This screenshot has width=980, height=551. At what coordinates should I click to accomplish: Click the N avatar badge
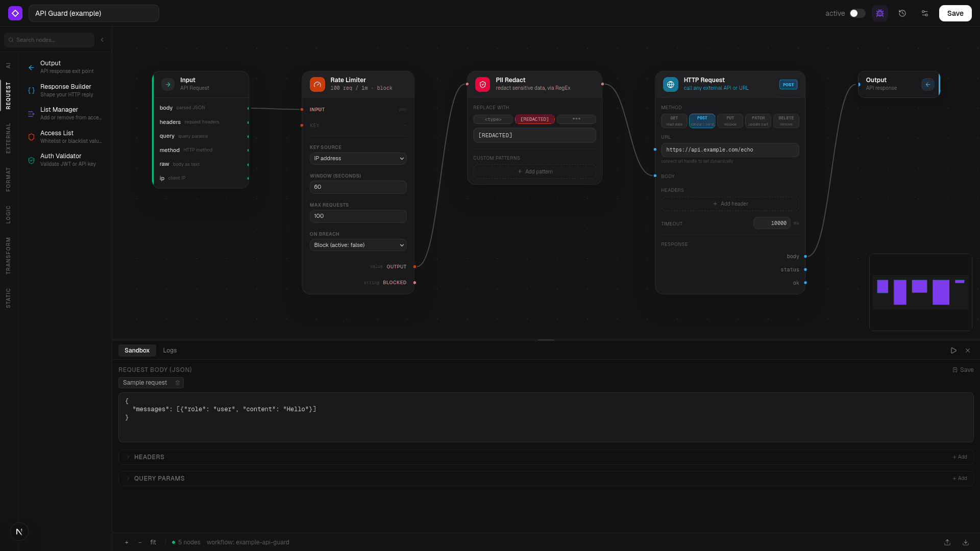(19, 532)
